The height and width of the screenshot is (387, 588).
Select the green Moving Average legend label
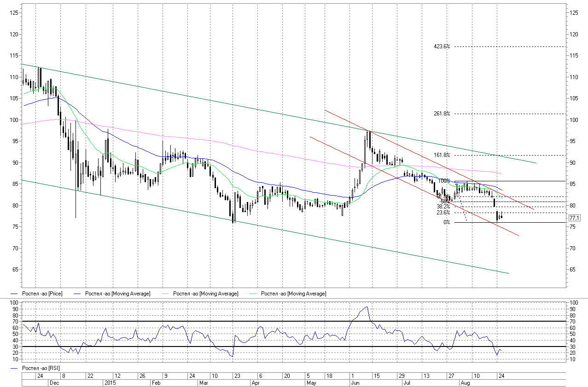pos(293,294)
